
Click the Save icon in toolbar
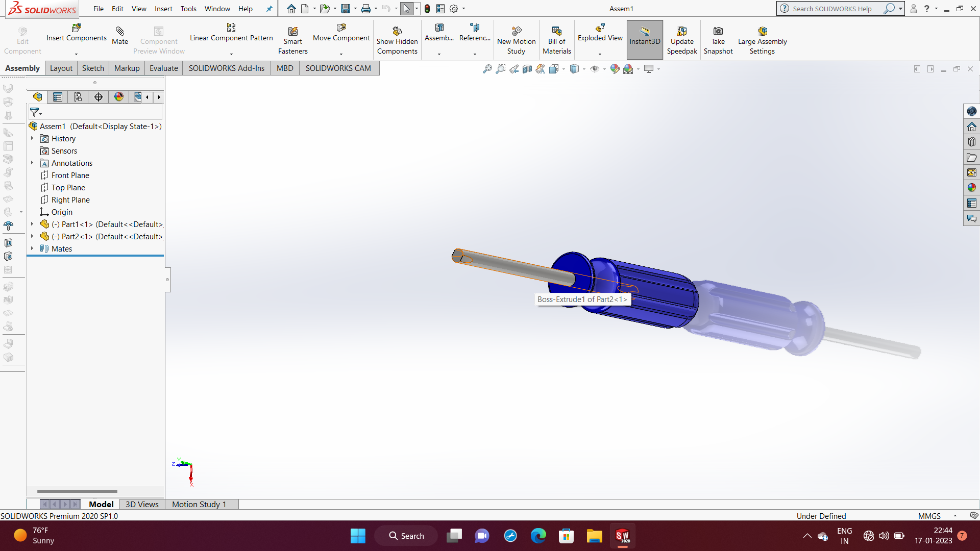click(346, 9)
